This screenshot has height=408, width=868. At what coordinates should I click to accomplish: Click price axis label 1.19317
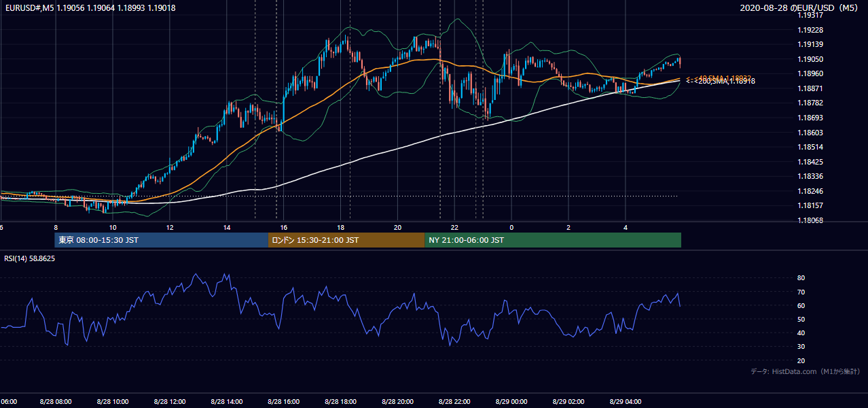coord(810,15)
